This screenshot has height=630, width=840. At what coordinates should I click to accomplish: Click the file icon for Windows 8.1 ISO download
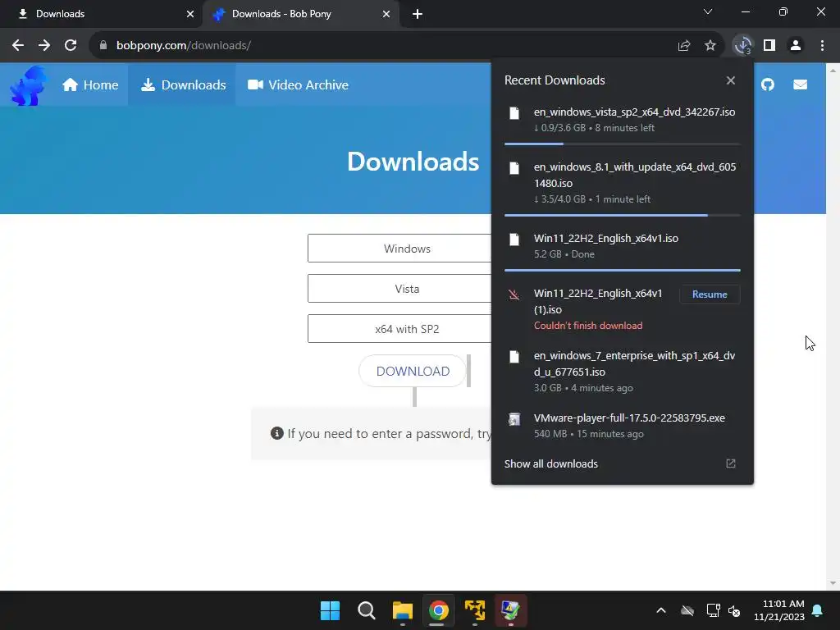point(514,168)
